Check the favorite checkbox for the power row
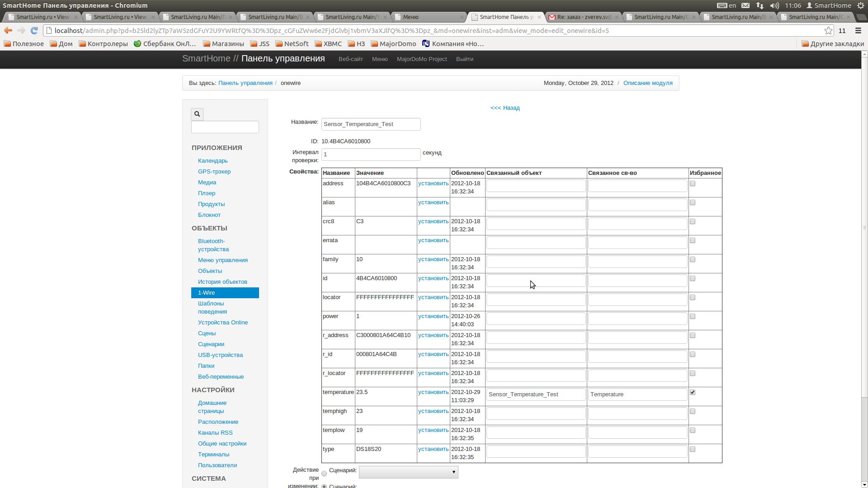Image resolution: width=868 pixels, height=488 pixels. point(693,316)
